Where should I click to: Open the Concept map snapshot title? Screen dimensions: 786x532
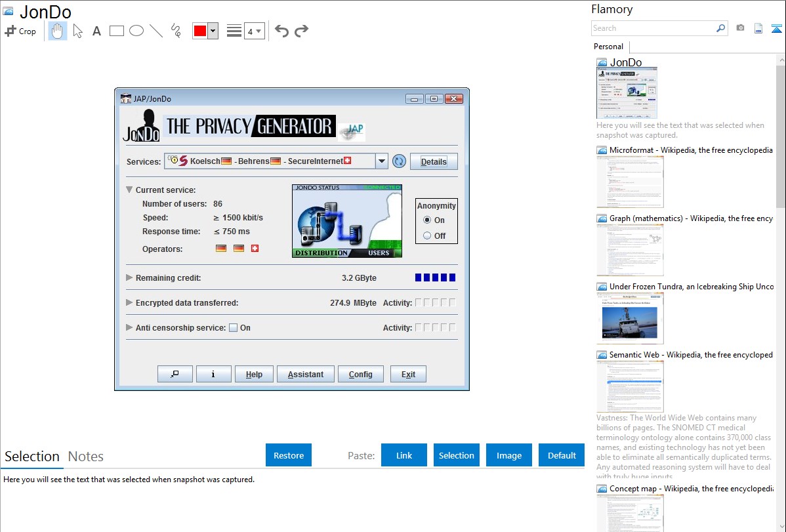tap(691, 488)
